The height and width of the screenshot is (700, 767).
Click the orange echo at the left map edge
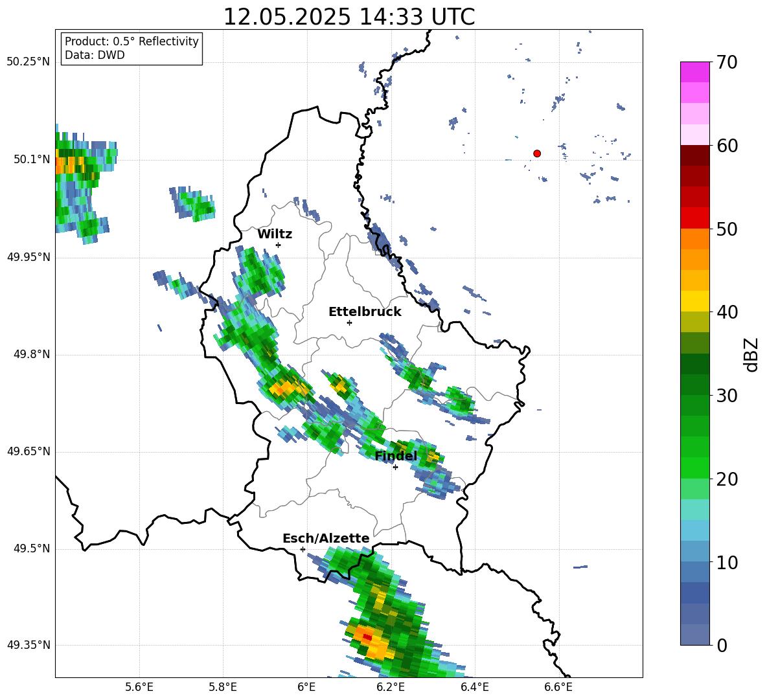(69, 164)
